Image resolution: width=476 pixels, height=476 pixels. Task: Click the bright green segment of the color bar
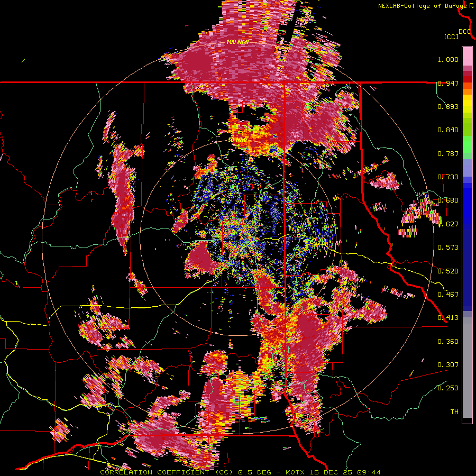click(x=467, y=144)
